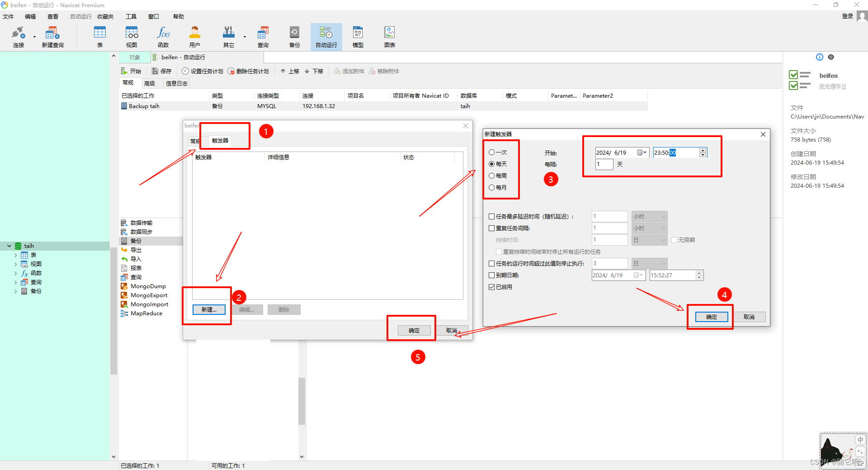868x470 pixels.
Task: Open the delay time unit dropdown (小时)
Action: click(649, 217)
